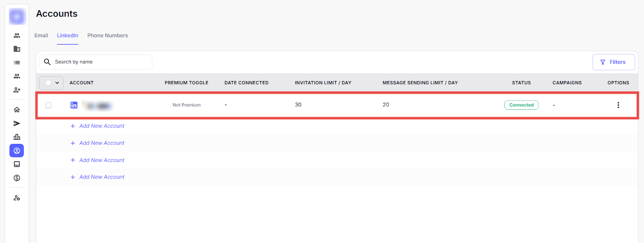This screenshot has height=243, width=644.
Task: Focus the Search by name field
Action: (101, 62)
